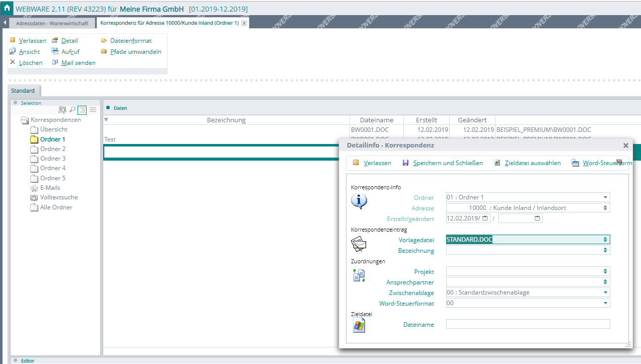Click the Mail senden icon
The width and height of the screenshot is (641, 364).
pos(55,62)
